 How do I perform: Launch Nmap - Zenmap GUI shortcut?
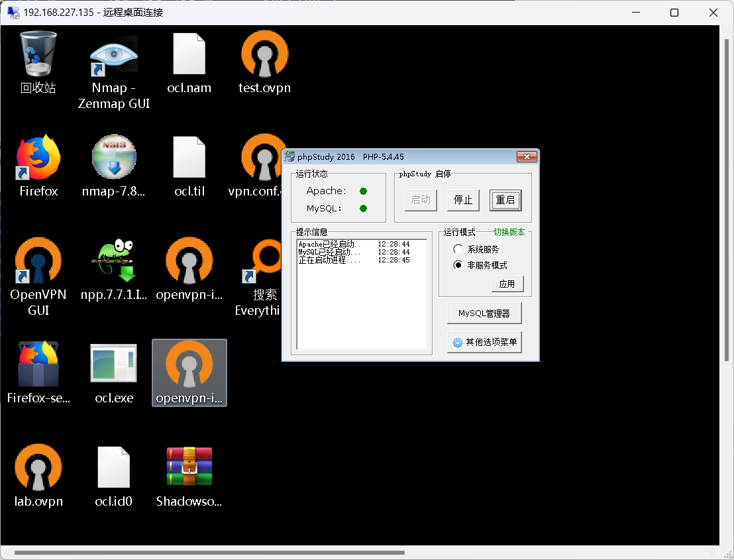(x=114, y=55)
